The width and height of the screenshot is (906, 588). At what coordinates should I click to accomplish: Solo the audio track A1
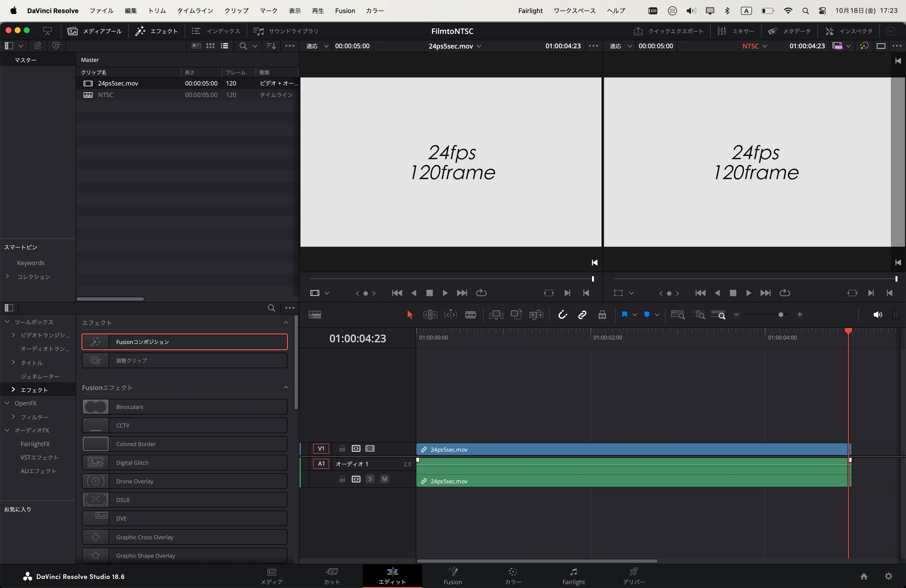tap(370, 479)
